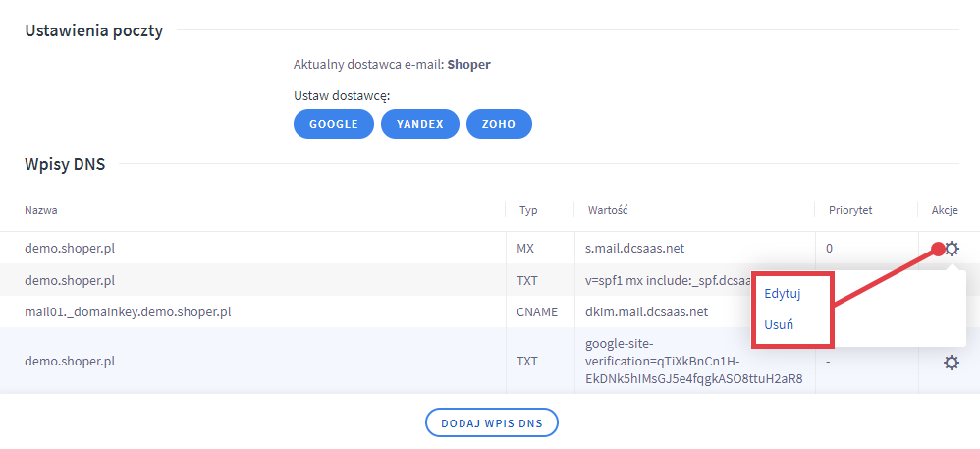Select the s.mail.dcsaas.net value cell

pos(646,249)
